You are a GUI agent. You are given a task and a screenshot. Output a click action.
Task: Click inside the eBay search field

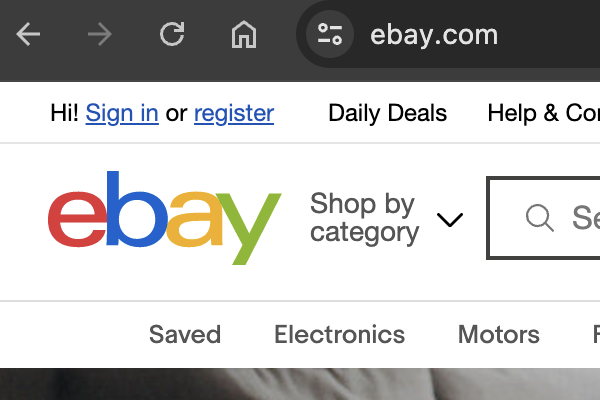click(x=543, y=218)
